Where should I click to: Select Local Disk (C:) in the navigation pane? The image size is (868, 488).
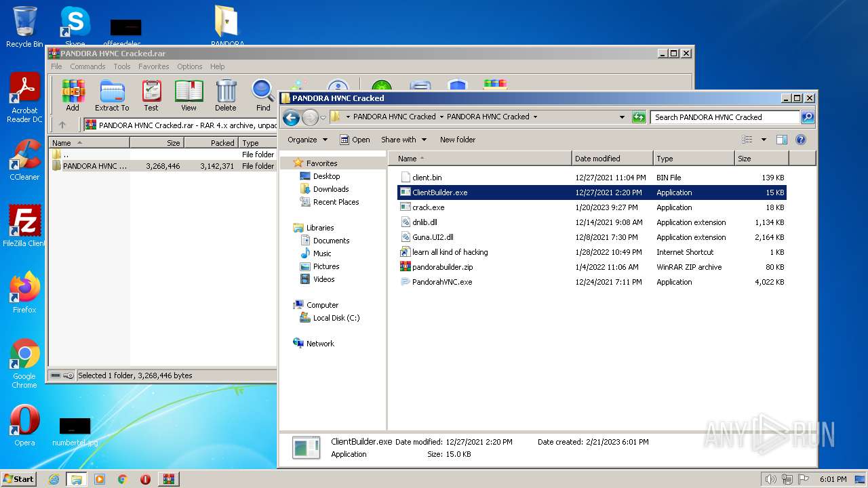point(336,318)
